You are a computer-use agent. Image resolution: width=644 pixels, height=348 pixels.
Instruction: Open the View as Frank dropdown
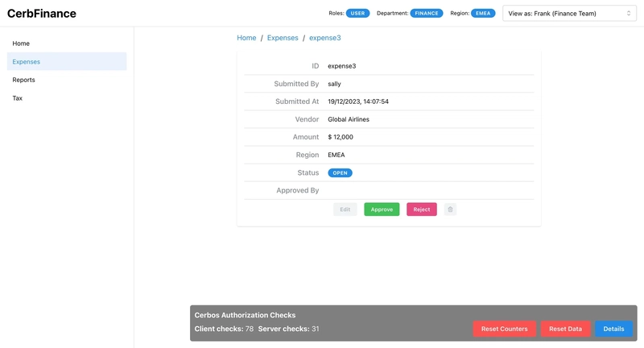click(x=569, y=14)
